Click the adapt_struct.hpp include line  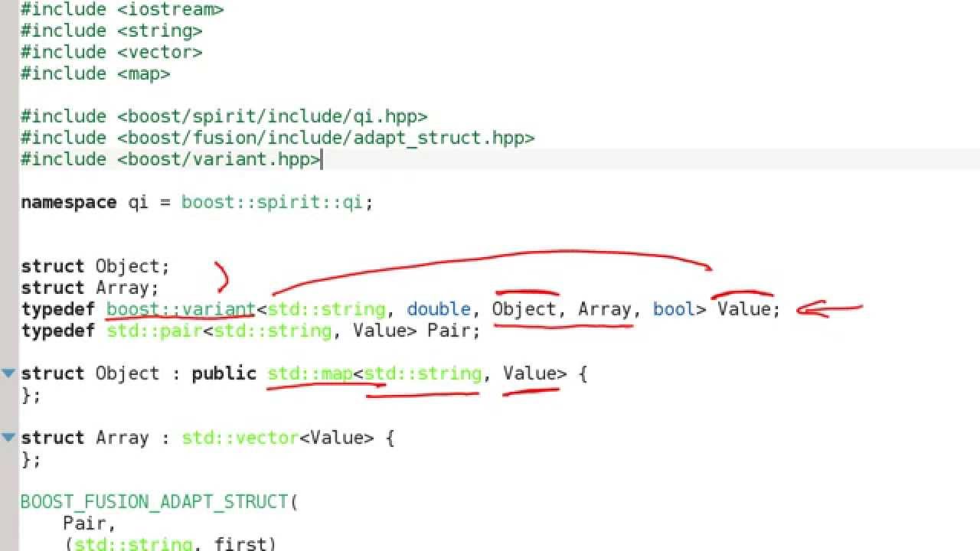pos(278,138)
